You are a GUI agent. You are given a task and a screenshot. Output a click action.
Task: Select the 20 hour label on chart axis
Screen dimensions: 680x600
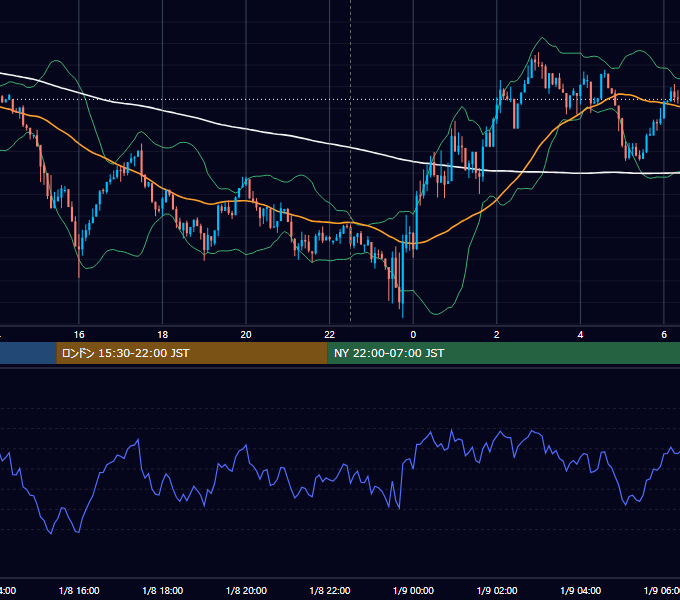pyautogui.click(x=246, y=335)
